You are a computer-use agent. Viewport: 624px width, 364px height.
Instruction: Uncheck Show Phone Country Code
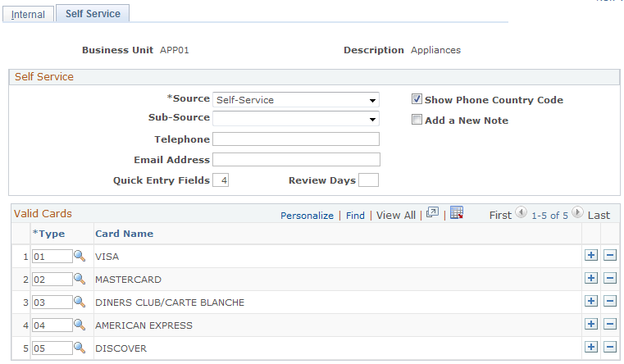417,99
